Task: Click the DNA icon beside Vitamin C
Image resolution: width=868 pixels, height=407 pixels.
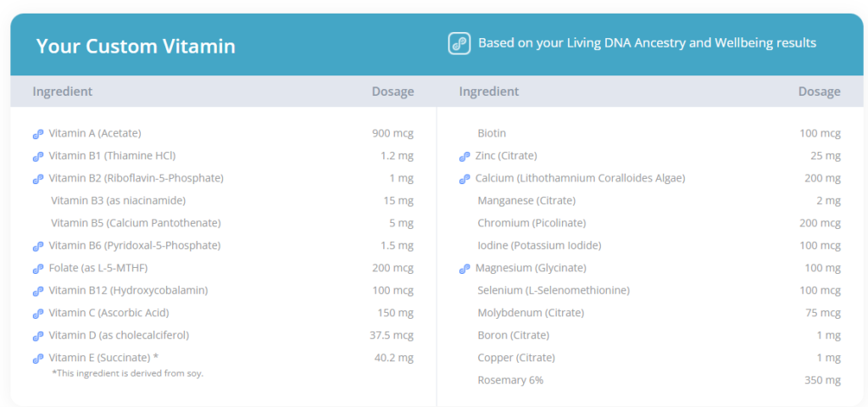Action: coord(37,314)
